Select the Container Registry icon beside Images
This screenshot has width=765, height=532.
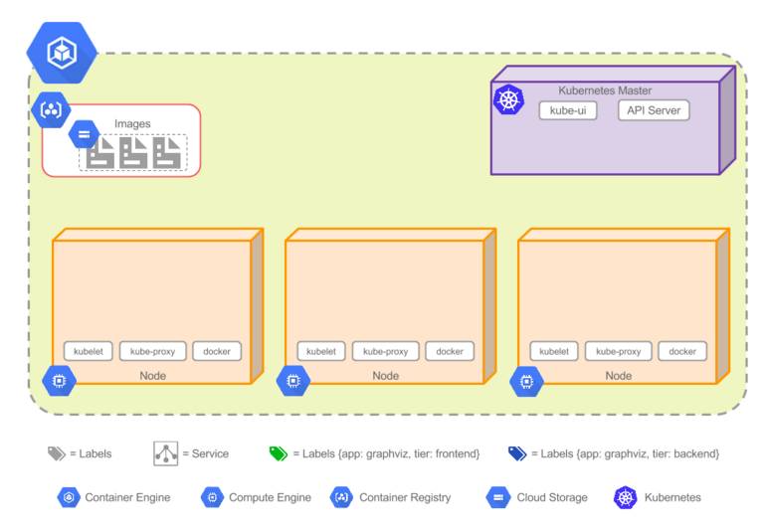[51, 110]
